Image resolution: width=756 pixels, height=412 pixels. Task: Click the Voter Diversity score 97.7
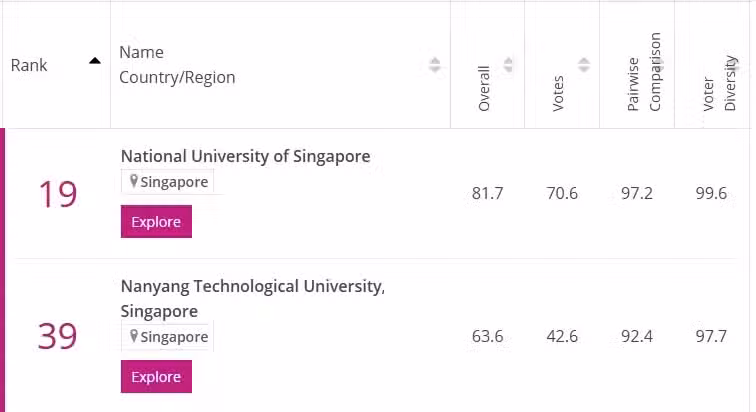711,336
